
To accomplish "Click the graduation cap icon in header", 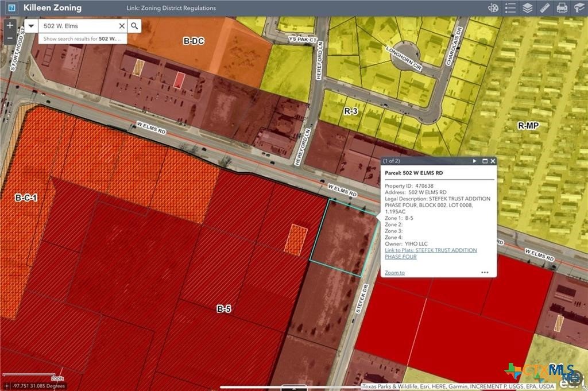I will pyautogui.click(x=579, y=8).
